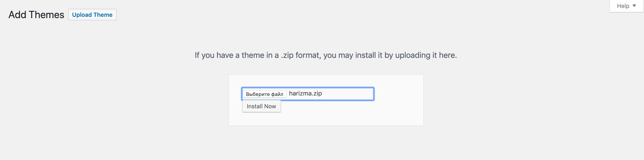Click the .zip upload instruction sentence
Viewport: 644px width, 160px height.
click(326, 55)
